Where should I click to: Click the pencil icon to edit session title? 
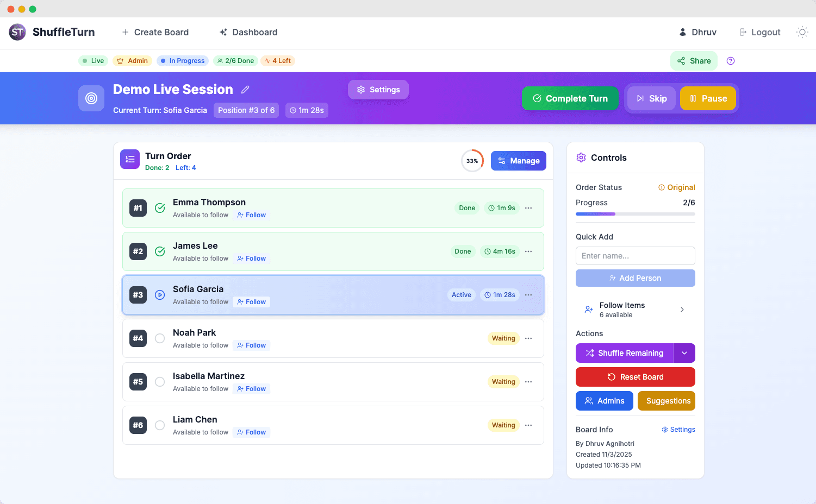click(x=245, y=90)
